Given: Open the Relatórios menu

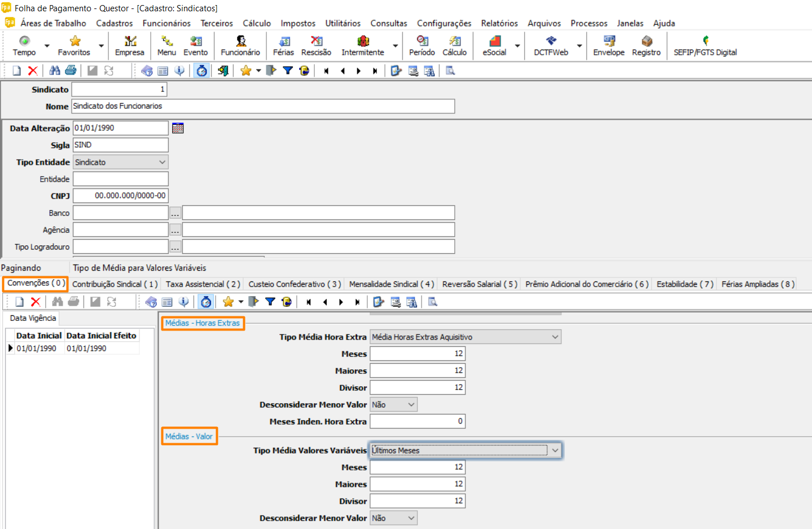Looking at the screenshot, I should click(x=499, y=23).
